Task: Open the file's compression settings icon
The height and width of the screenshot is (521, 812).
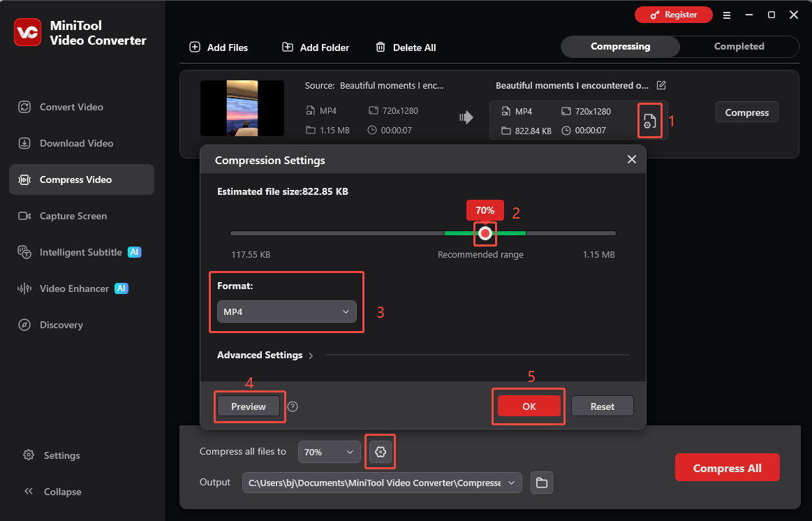Action: [x=649, y=122]
